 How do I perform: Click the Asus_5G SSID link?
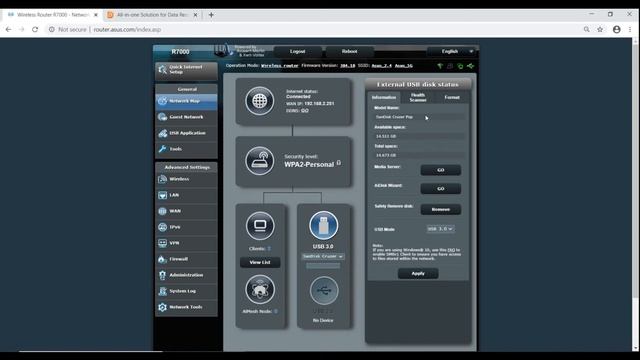[x=404, y=65]
